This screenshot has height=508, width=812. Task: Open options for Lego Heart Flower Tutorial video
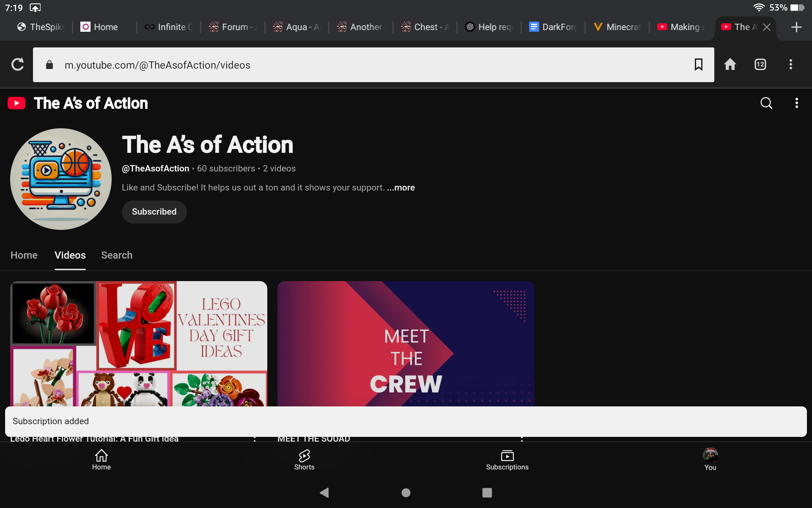(255, 439)
